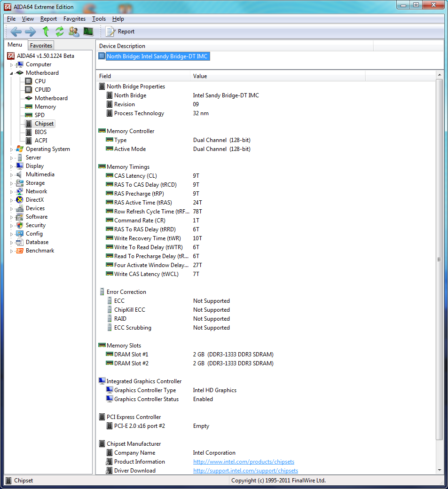This screenshot has height=489, width=448.
Task: Click the Report toolbar button
Action: [x=120, y=32]
